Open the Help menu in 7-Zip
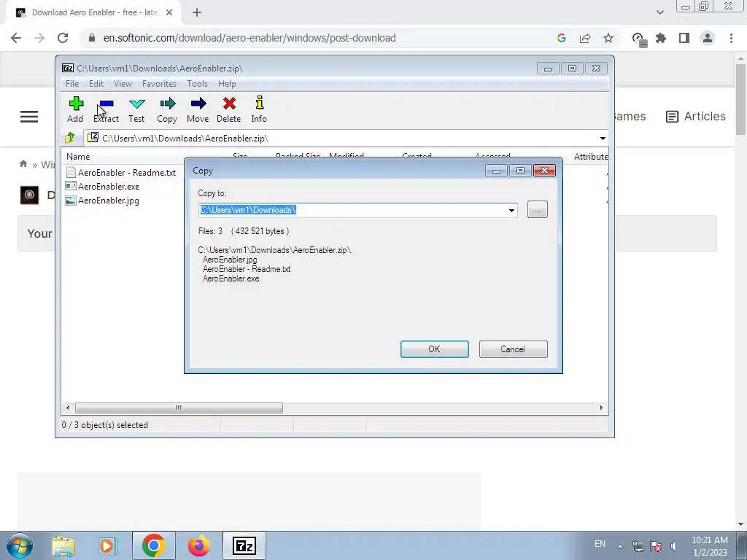747x560 pixels. pos(227,84)
